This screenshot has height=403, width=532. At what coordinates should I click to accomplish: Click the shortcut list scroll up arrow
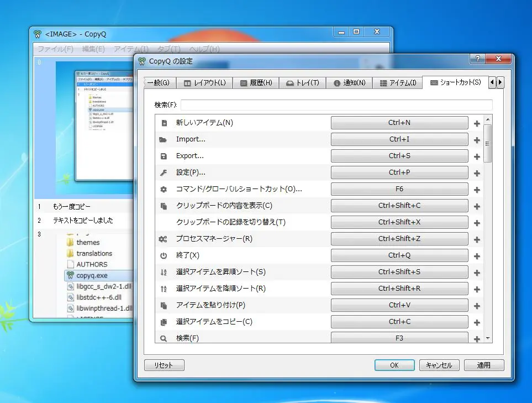click(488, 119)
